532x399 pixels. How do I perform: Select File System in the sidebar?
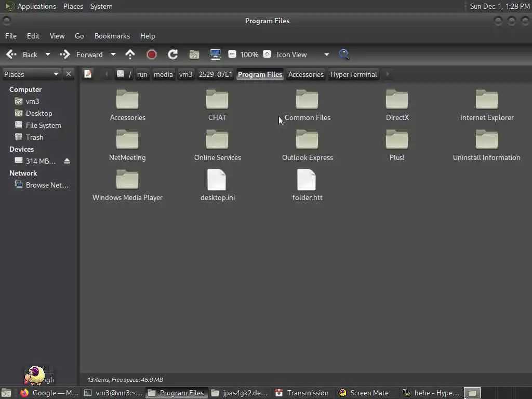point(39,125)
